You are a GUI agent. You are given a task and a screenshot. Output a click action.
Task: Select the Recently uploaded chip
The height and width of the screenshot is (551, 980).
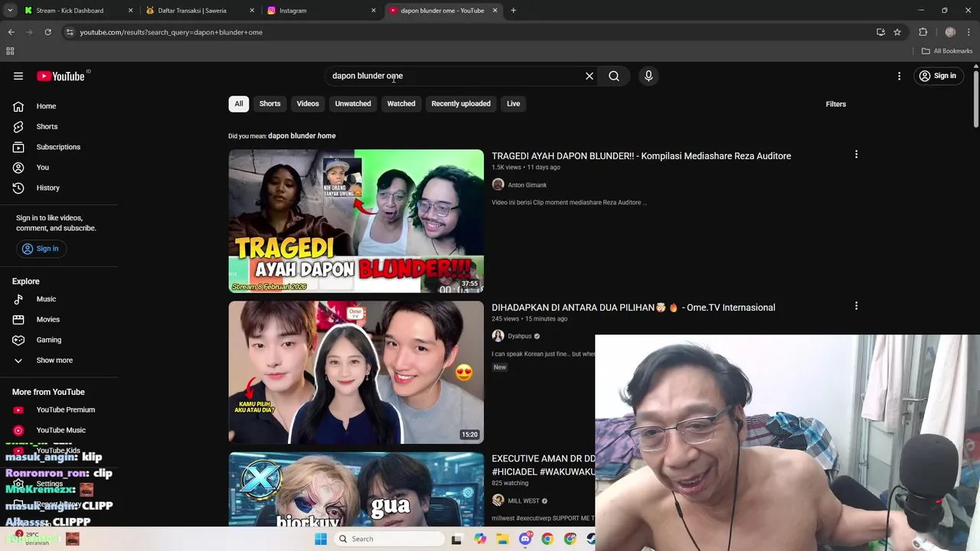tap(461, 104)
